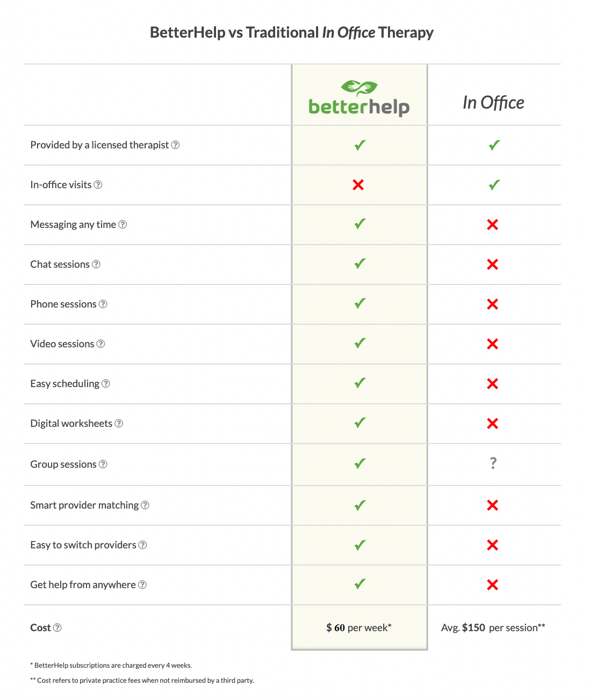Show help for Get help from anywhere

pos(142,585)
